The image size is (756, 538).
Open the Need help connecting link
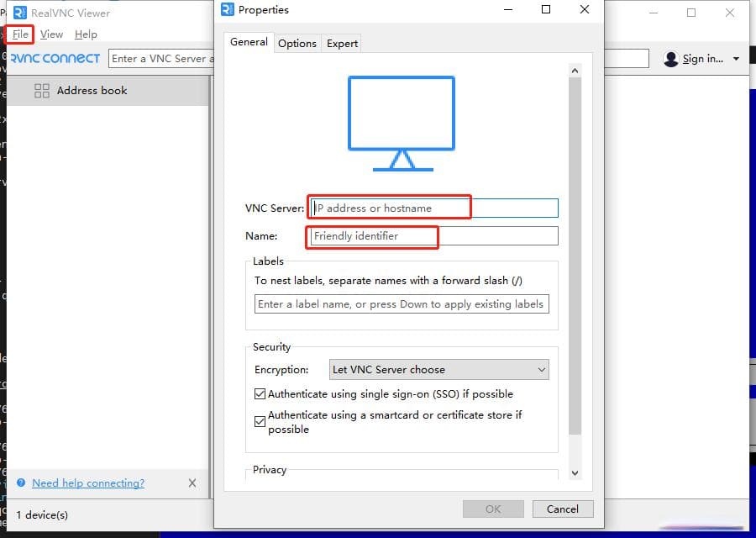click(88, 483)
